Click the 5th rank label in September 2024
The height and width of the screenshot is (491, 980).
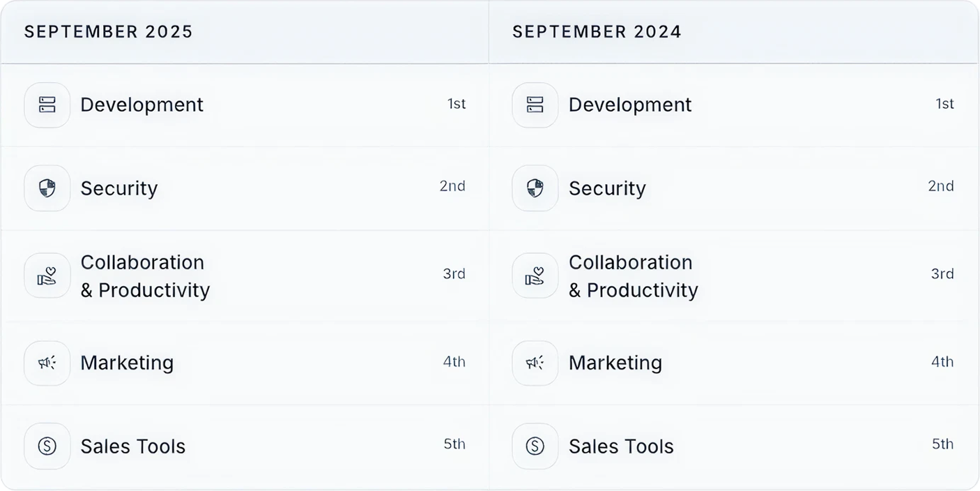pyautogui.click(x=942, y=444)
